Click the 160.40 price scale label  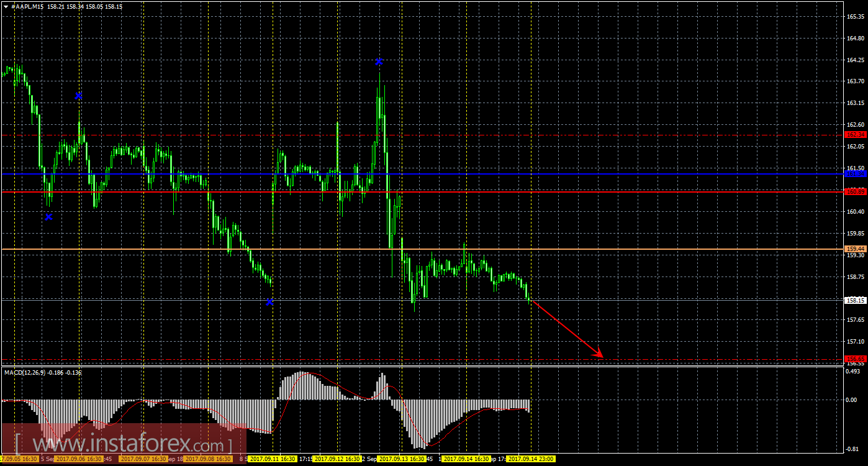pos(856,212)
